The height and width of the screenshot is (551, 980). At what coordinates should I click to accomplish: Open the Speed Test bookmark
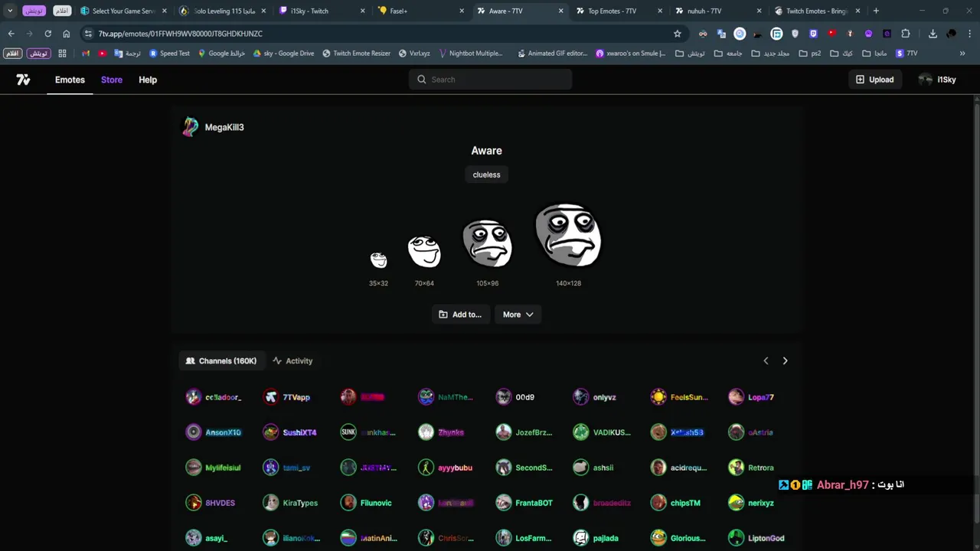pyautogui.click(x=169, y=54)
